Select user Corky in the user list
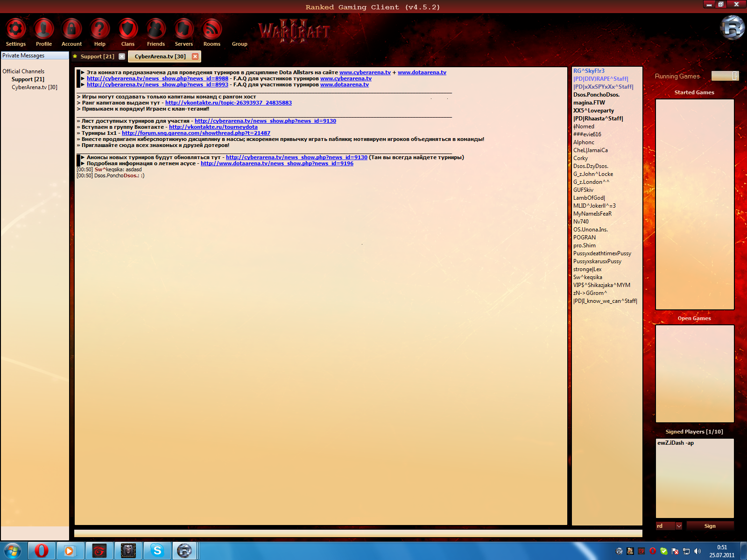Viewport: 747px width, 560px height. click(x=581, y=158)
